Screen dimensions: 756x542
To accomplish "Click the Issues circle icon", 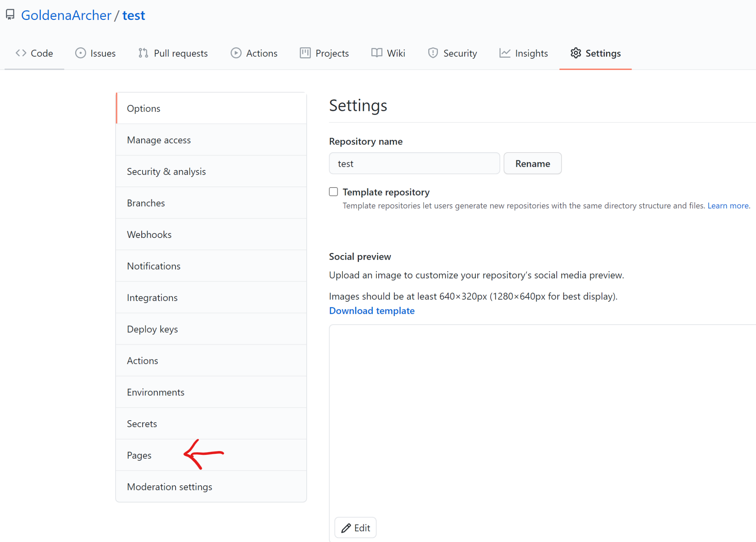I will [80, 53].
